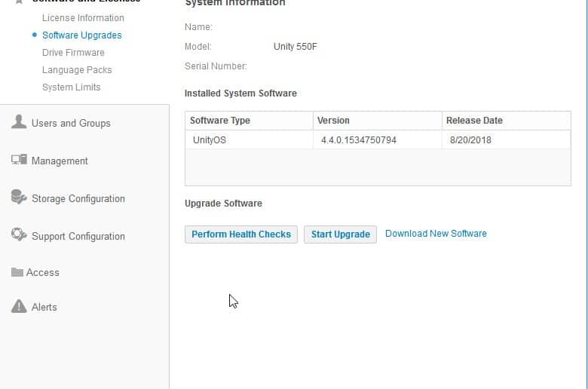588x389 pixels.
Task: Click the Installed System Software heading
Action: point(240,93)
